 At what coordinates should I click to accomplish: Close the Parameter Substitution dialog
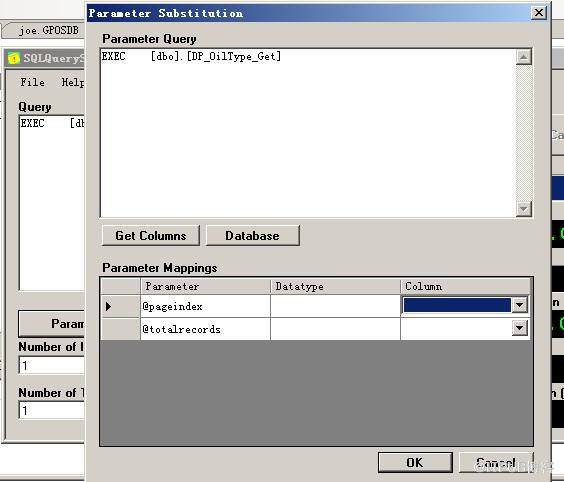pyautogui.click(x=538, y=13)
